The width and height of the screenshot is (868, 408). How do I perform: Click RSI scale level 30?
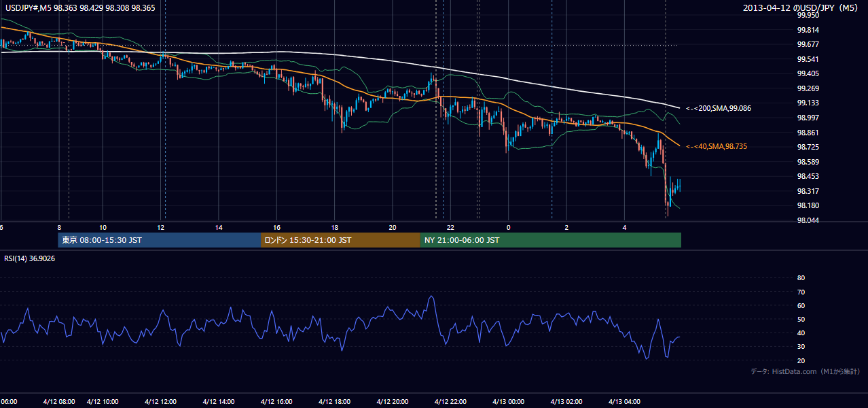[x=801, y=347]
